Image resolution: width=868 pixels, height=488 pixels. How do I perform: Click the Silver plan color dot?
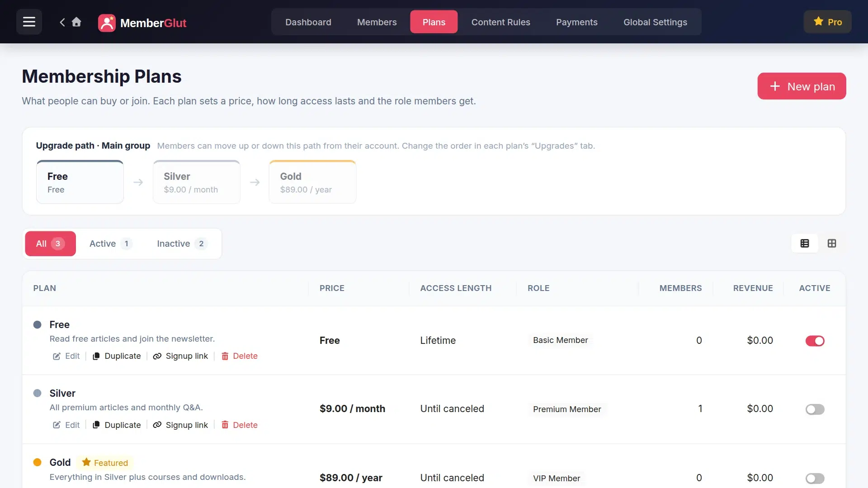(x=38, y=394)
